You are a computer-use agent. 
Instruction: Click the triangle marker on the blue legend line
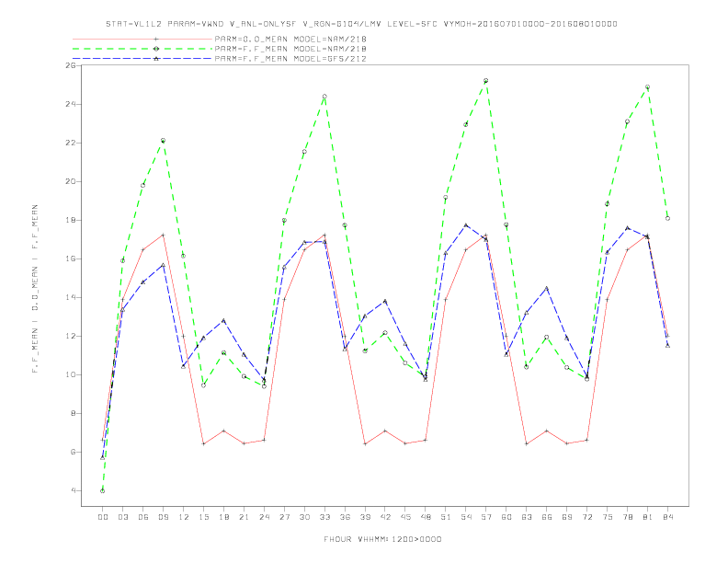click(156, 59)
